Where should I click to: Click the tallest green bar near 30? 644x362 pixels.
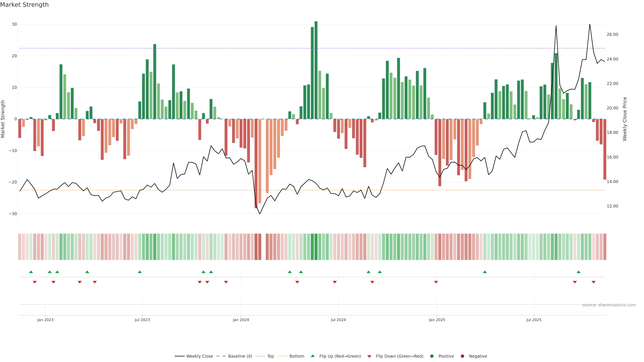[316, 70]
